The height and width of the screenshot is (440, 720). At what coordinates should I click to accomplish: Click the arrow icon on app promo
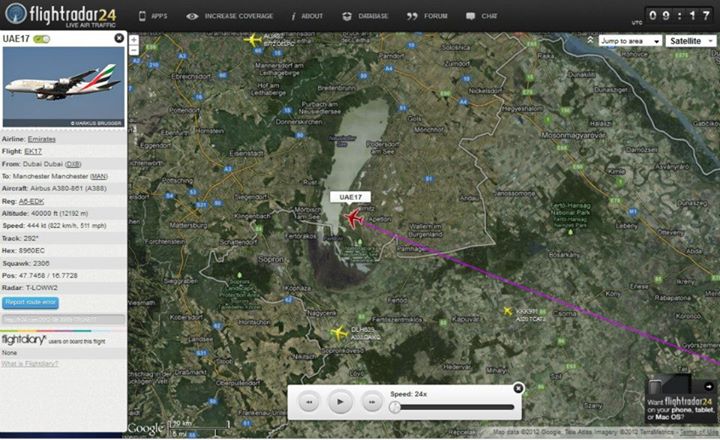(709, 386)
